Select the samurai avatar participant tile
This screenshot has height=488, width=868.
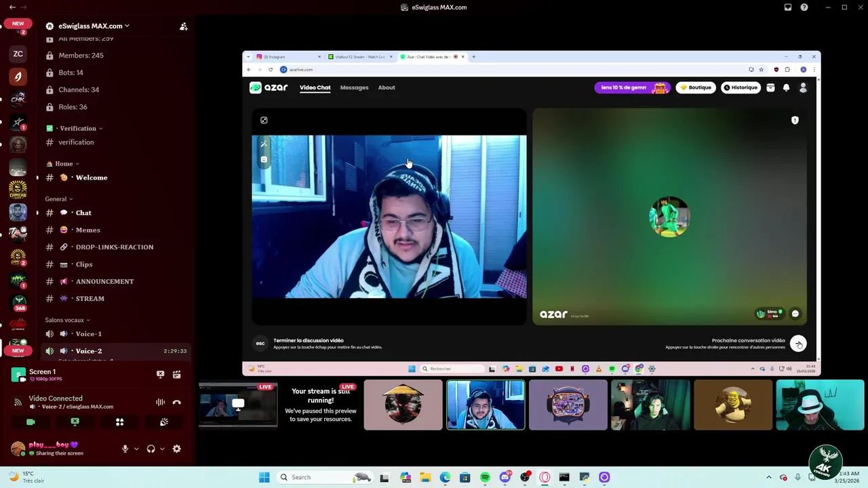pos(403,405)
